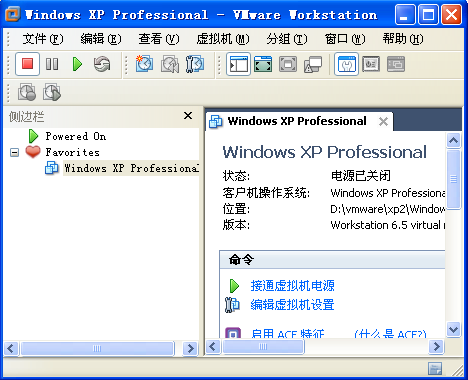This screenshot has height=380, width=468.
Task: Switch to the Unity mode icon
Action: (x=313, y=64)
